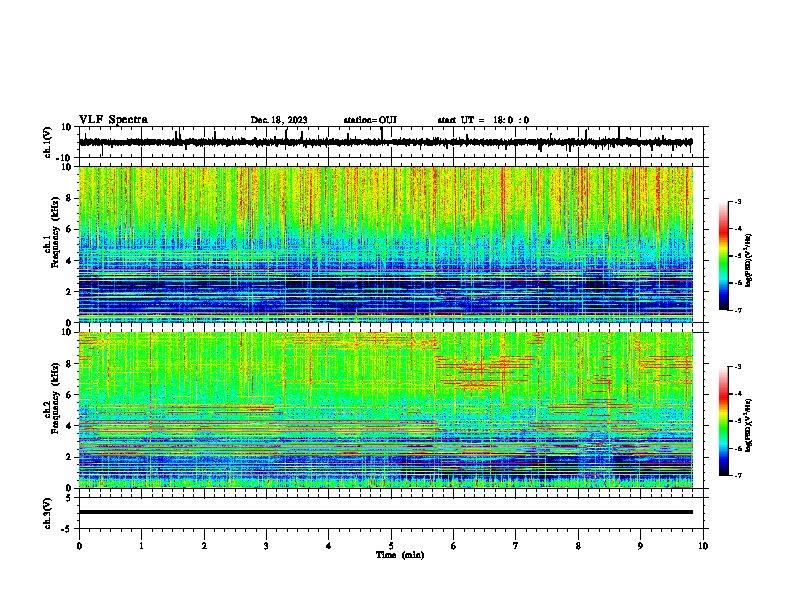This screenshot has height=612, width=792.
Task: Click the "5" tick on ch.3(V) axis
Action: coord(70,498)
